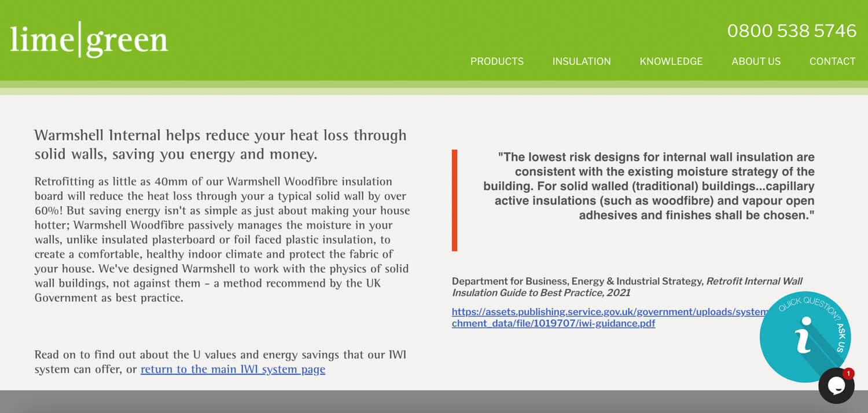Click the Department for Business citation text

[x=627, y=287]
